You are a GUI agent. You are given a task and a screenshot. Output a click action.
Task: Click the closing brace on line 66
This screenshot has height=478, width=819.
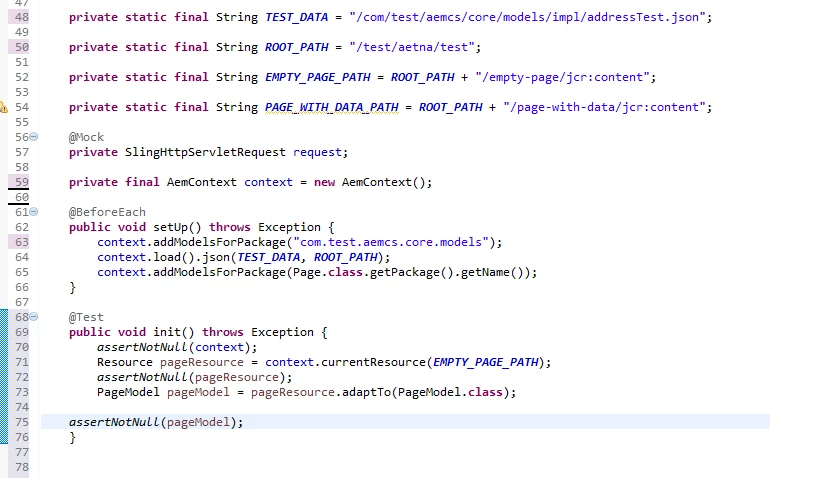coord(73,287)
